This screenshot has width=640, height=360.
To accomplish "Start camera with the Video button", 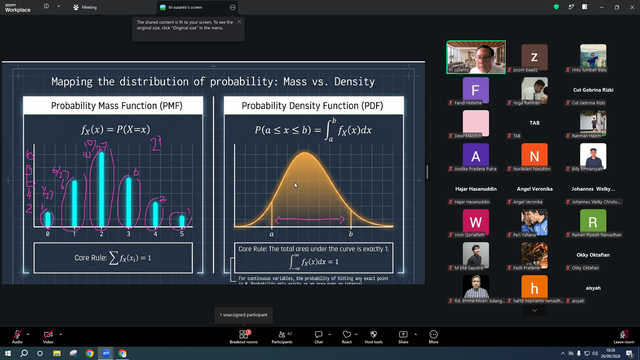I will tap(48, 337).
